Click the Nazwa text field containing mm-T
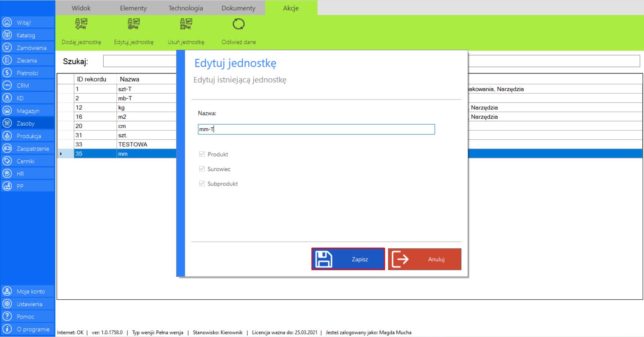The height and width of the screenshot is (337, 644). pos(316,129)
